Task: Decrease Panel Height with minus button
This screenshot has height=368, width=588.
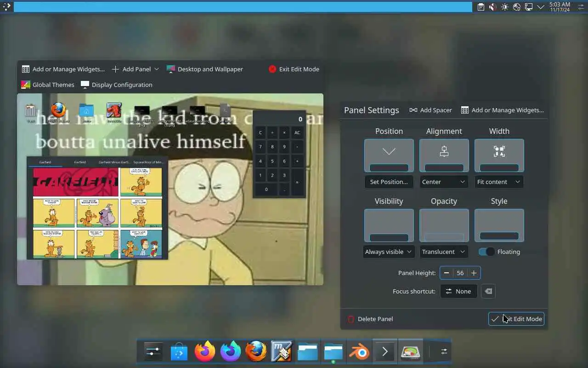Action: coord(446,273)
